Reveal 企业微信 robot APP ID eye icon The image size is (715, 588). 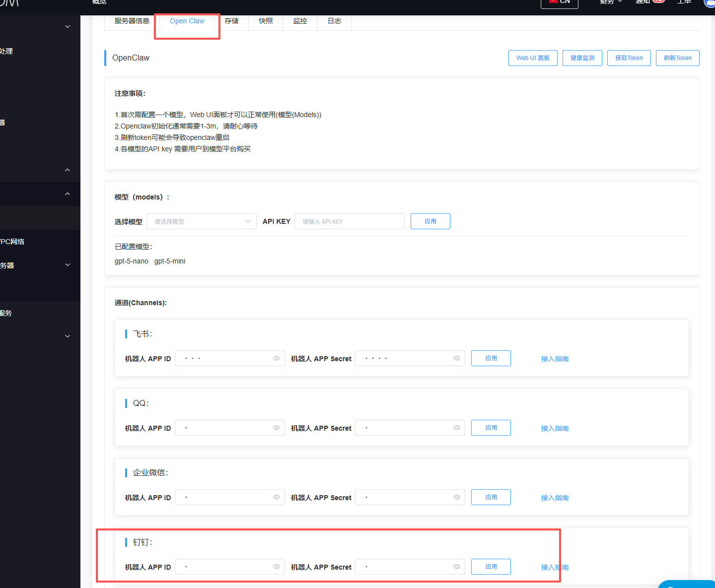click(x=277, y=497)
